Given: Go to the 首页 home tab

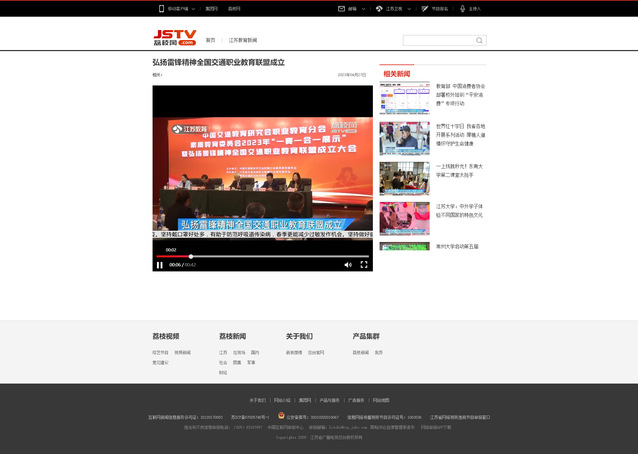Looking at the screenshot, I should tap(210, 40).
